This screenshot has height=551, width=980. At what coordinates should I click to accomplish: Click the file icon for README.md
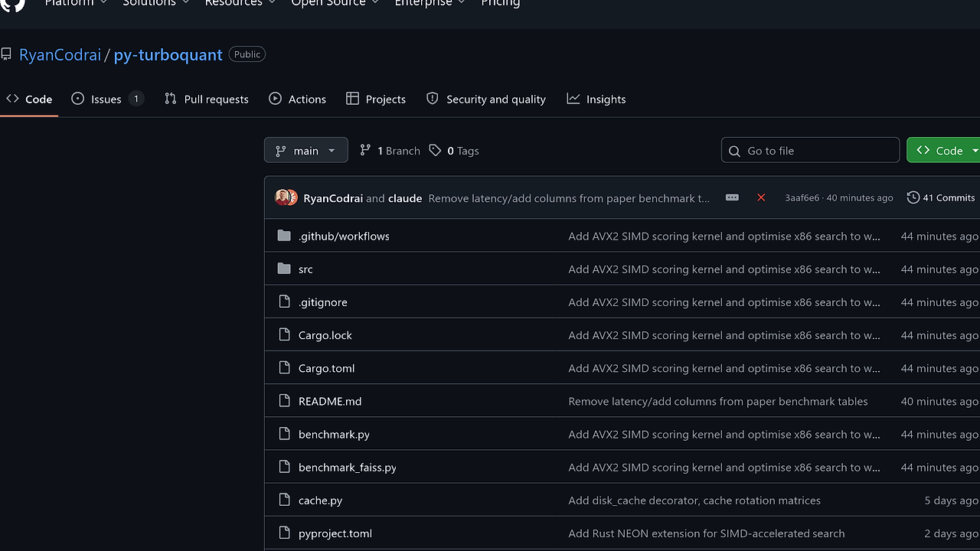point(284,400)
